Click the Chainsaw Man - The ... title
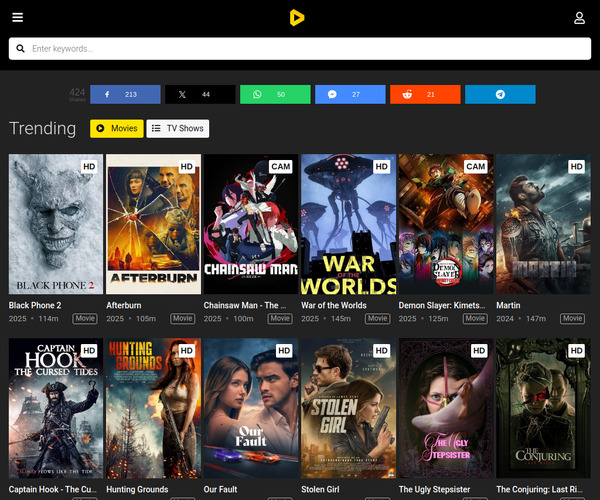This screenshot has height=500, width=600. 245,305
